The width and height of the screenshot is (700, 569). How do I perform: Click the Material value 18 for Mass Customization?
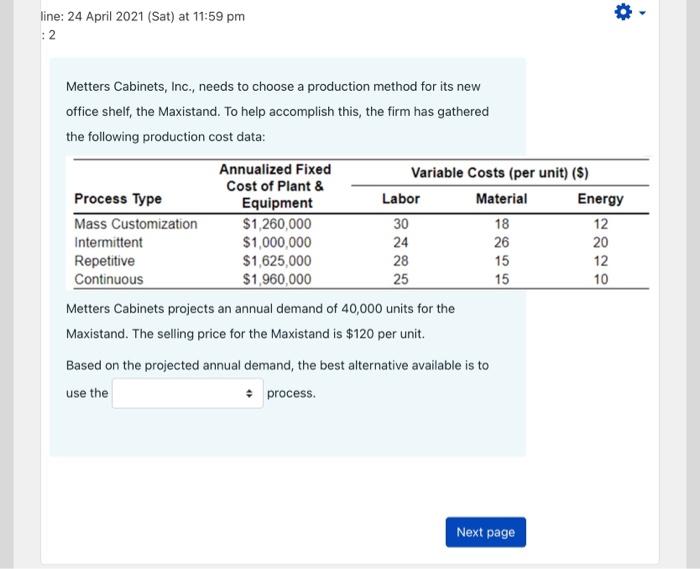tap(502, 224)
